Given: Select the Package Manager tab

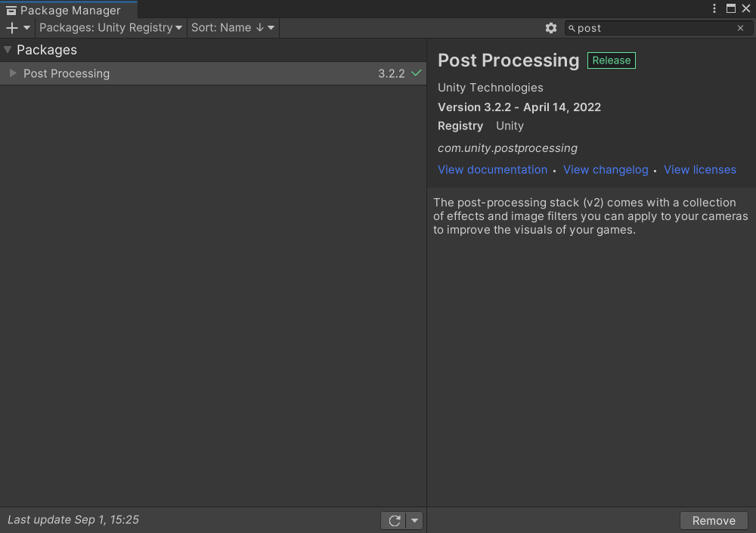Looking at the screenshot, I should pos(69,10).
